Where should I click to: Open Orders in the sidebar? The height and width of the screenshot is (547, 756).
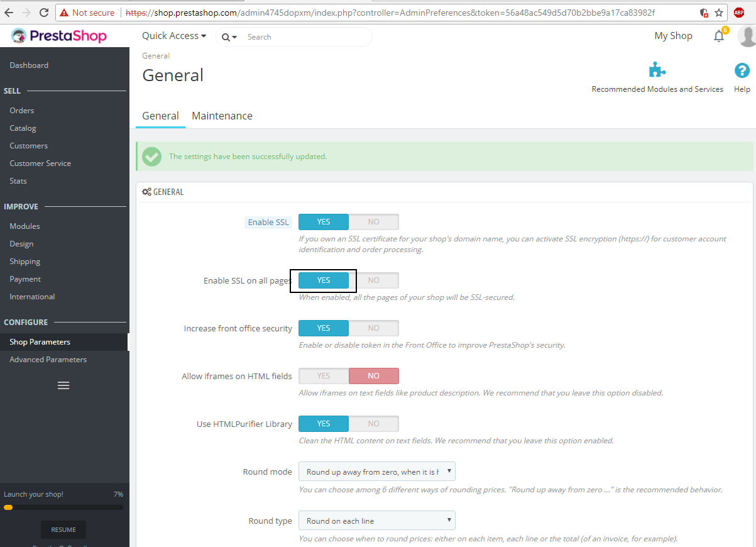[22, 111]
